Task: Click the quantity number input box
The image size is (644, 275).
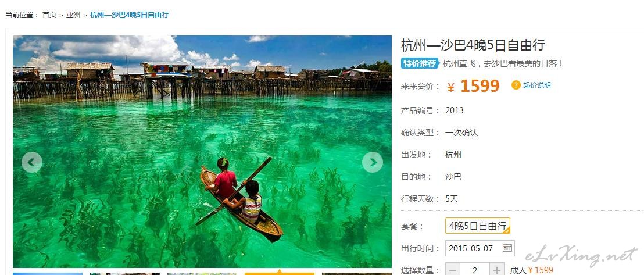Action: 475,270
